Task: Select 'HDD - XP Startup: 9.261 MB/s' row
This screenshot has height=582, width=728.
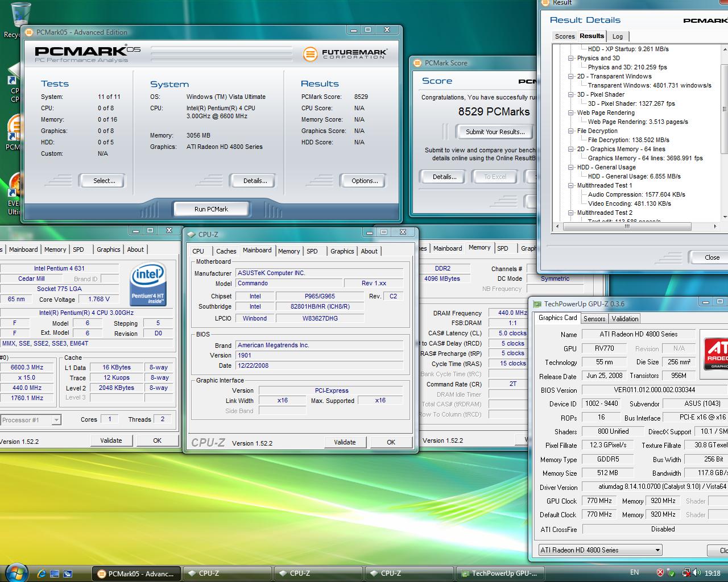Action: [628, 49]
